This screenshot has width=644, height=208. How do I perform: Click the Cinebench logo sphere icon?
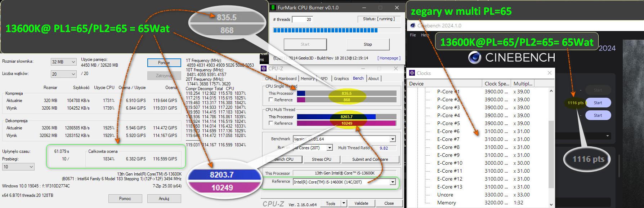click(x=475, y=58)
